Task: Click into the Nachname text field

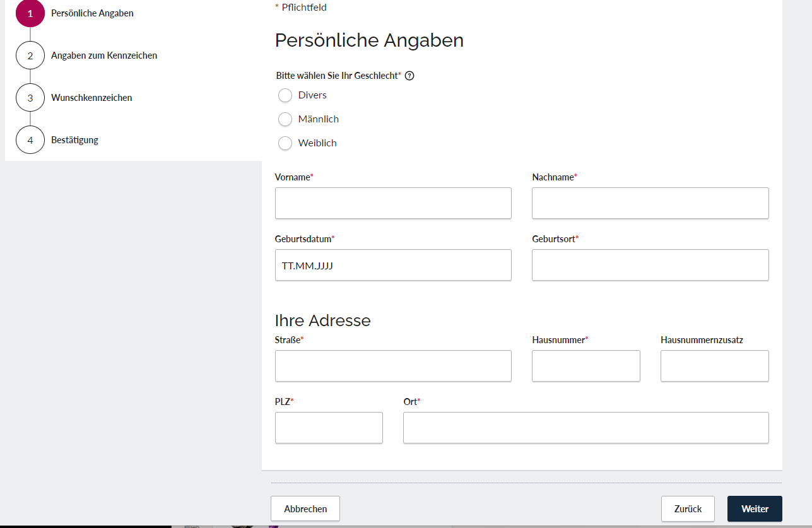Action: [650, 203]
